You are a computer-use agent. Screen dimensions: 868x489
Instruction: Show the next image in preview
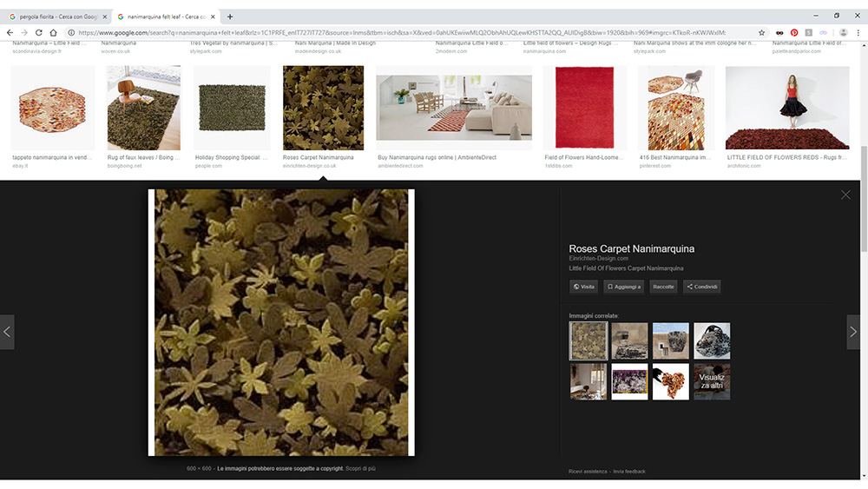click(x=853, y=332)
